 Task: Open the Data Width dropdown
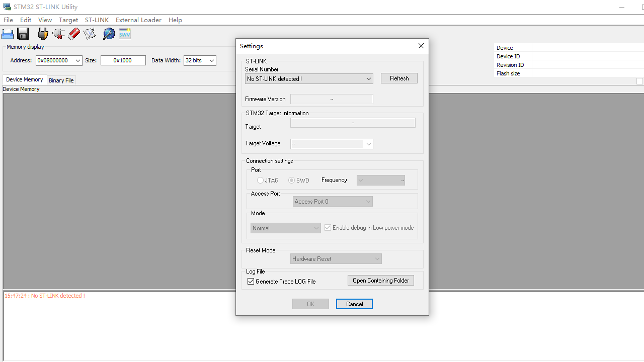click(211, 60)
